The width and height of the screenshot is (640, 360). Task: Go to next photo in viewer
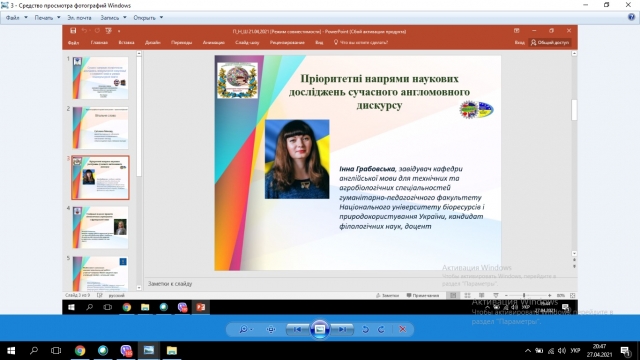[342, 329]
